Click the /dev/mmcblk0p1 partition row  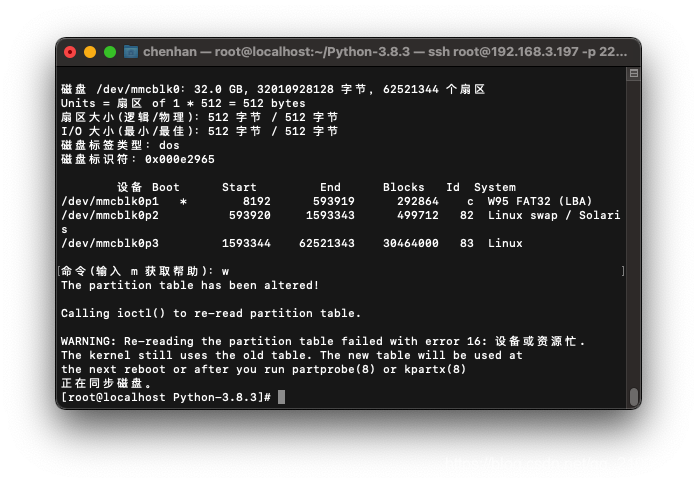pyautogui.click(x=327, y=201)
